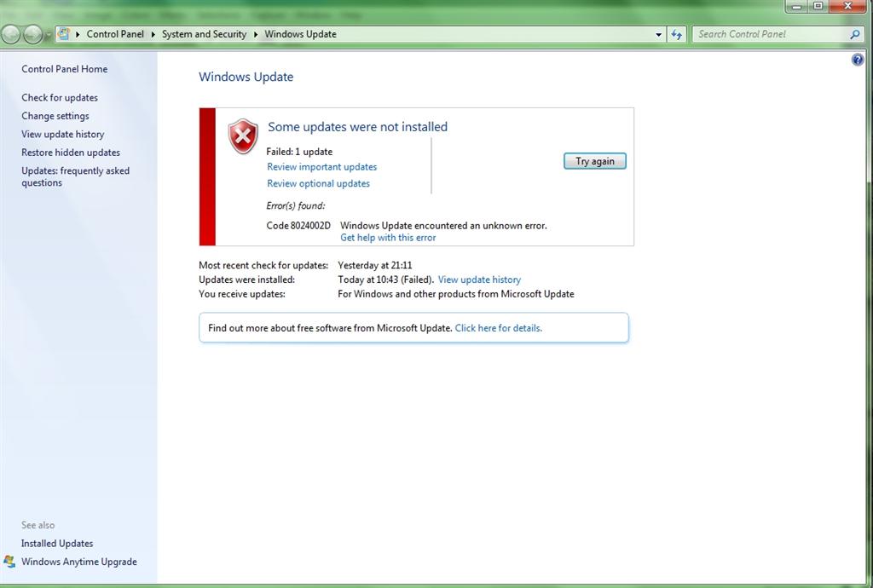Open the Windows Anytime Upgrade link
Screen dimensions: 873x588
[x=79, y=562]
